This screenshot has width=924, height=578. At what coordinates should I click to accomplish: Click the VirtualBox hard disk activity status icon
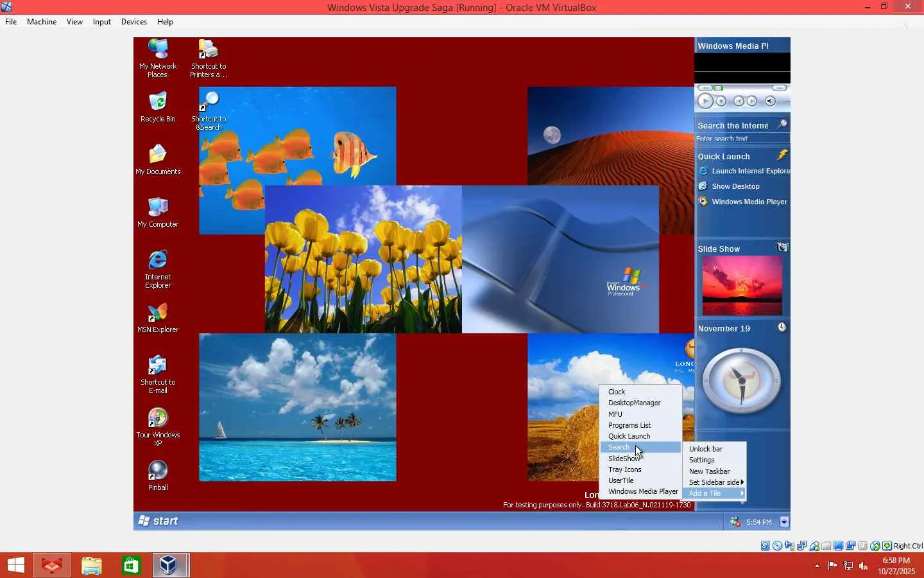(766, 546)
